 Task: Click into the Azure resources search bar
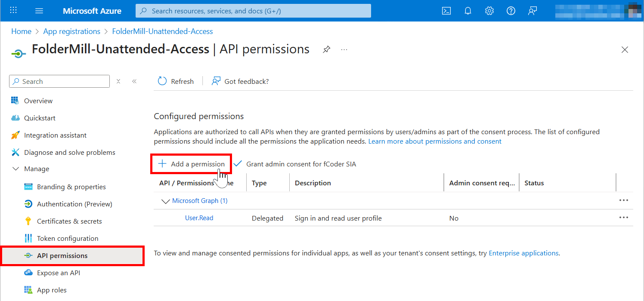click(253, 11)
